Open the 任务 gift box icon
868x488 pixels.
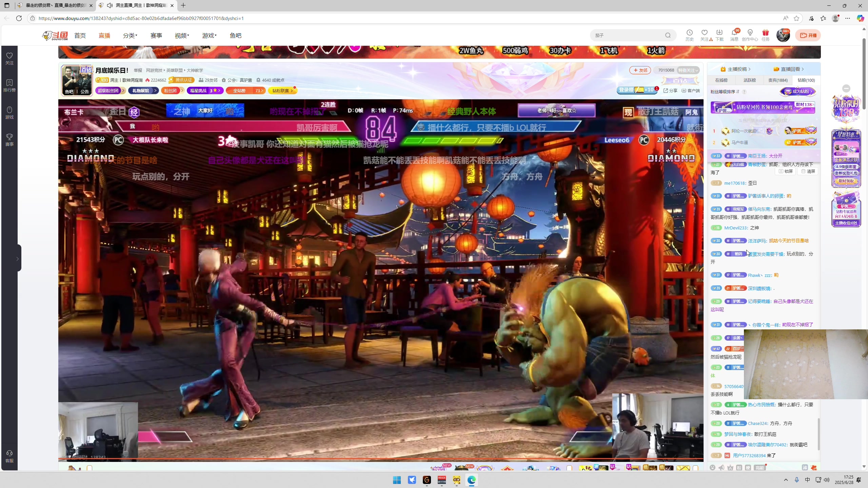pos(765,35)
